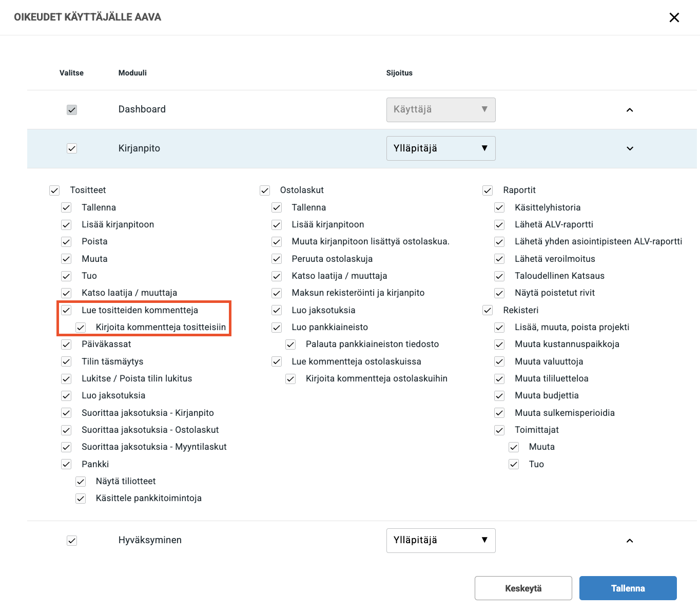Uncheck Kirjoita kommentteja tositteisiin

click(x=81, y=328)
